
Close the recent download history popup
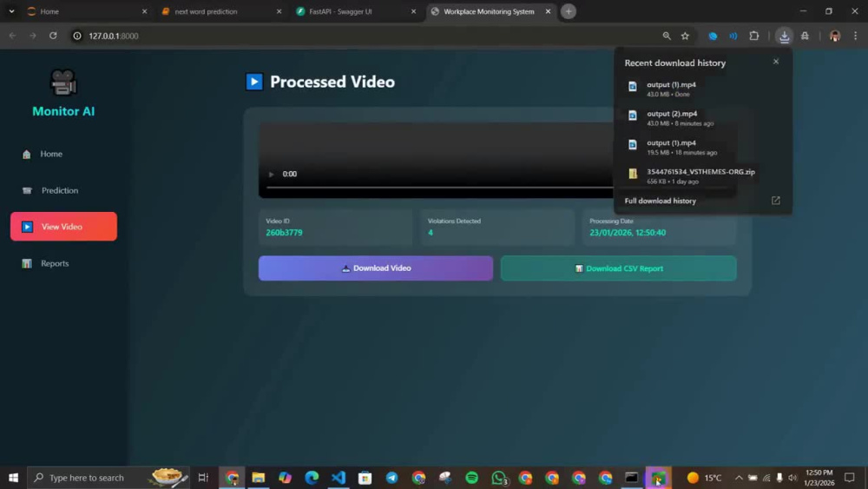coord(775,62)
